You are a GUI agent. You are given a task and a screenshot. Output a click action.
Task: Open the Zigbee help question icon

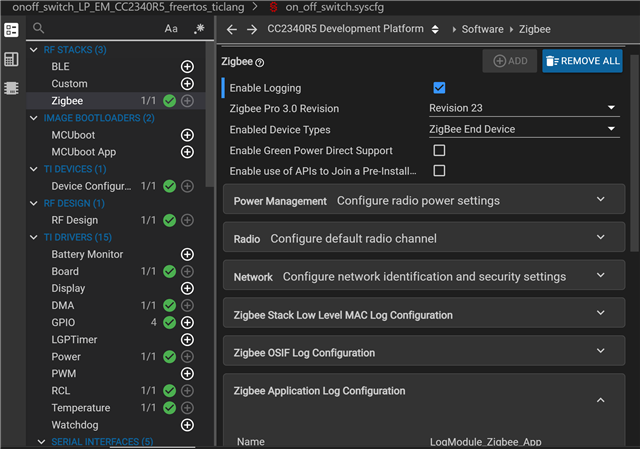point(260,62)
